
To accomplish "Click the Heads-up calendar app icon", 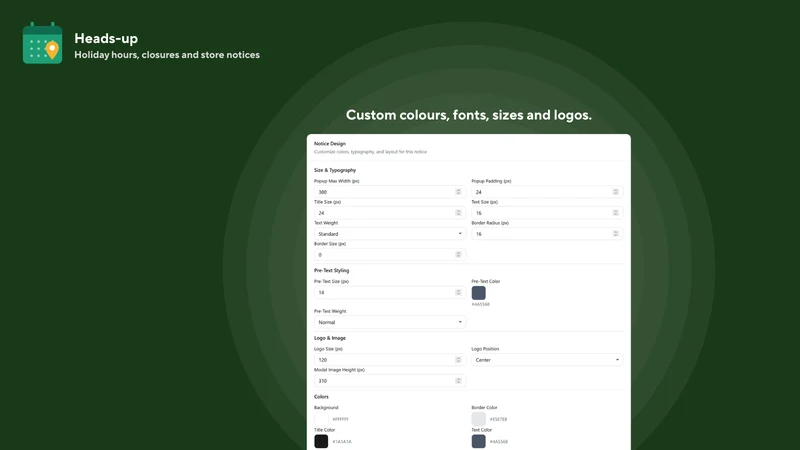I will point(42,43).
